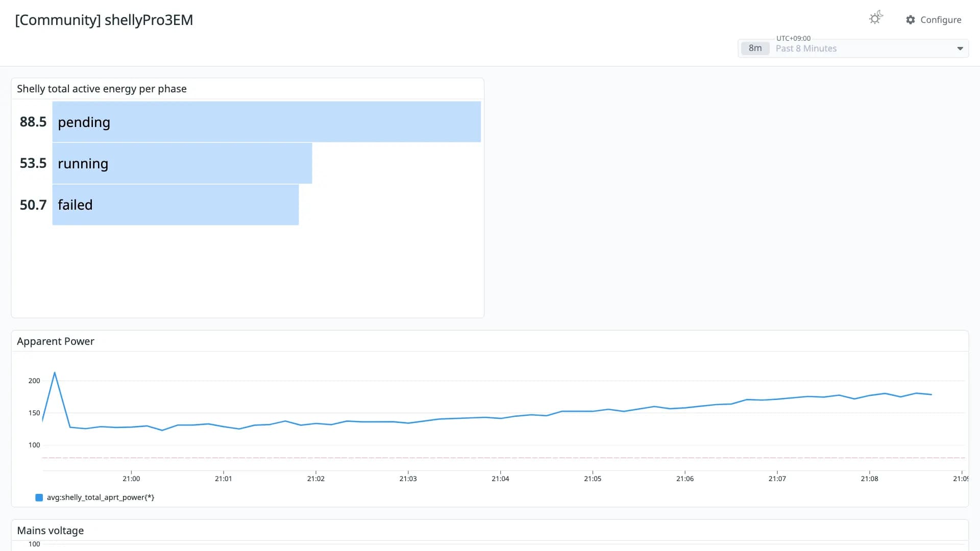Click the dashboard title [Community] shellyPro3EM
The height and width of the screenshot is (551, 980).
pos(104,20)
